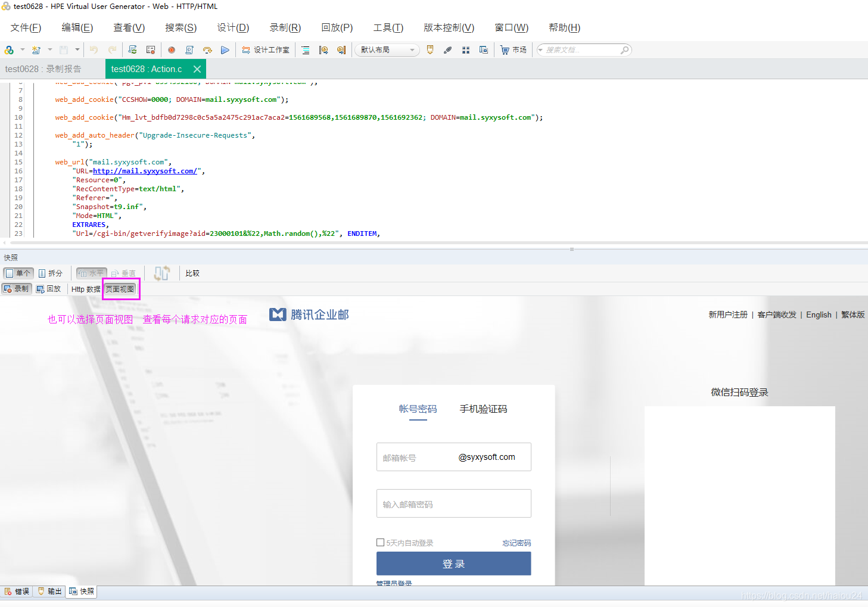Open the default layout (默认布局) dropdown
This screenshot has height=607, width=868.
[x=387, y=50]
